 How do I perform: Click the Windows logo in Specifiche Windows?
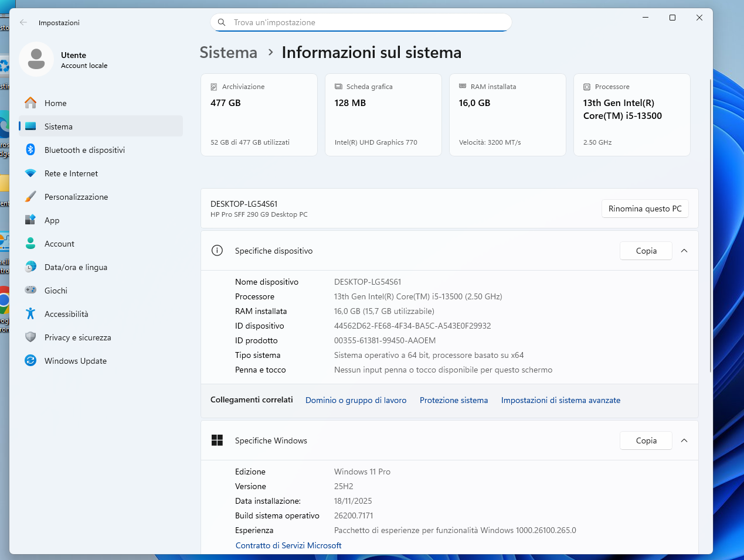217,441
